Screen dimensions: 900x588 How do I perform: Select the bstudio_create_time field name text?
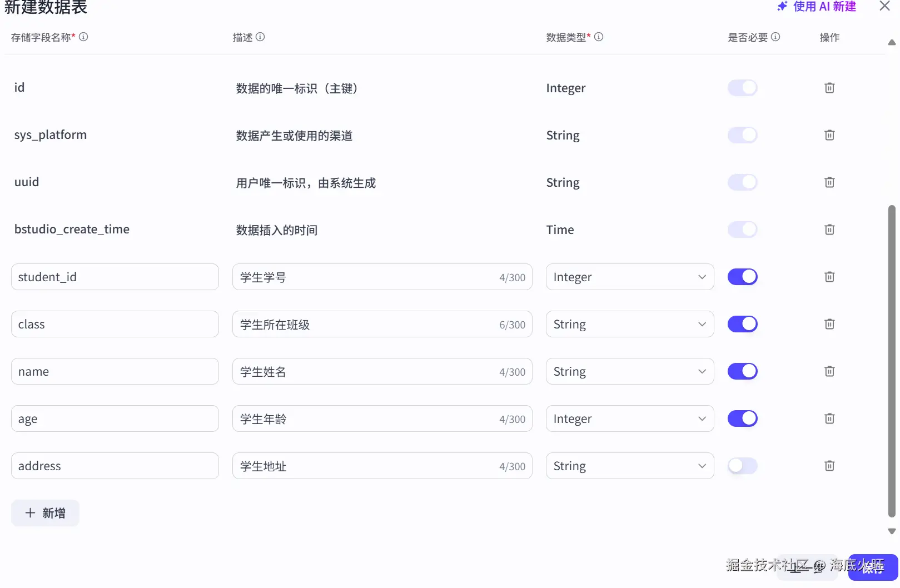pyautogui.click(x=72, y=230)
